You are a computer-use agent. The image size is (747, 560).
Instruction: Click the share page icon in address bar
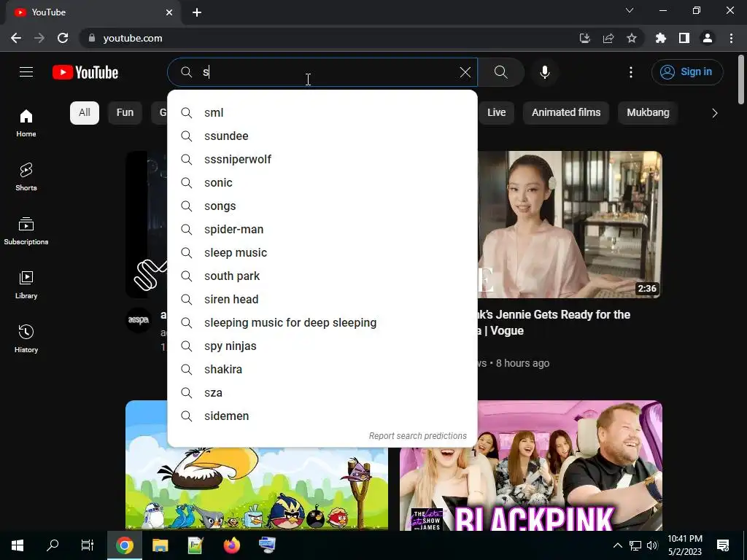point(608,38)
